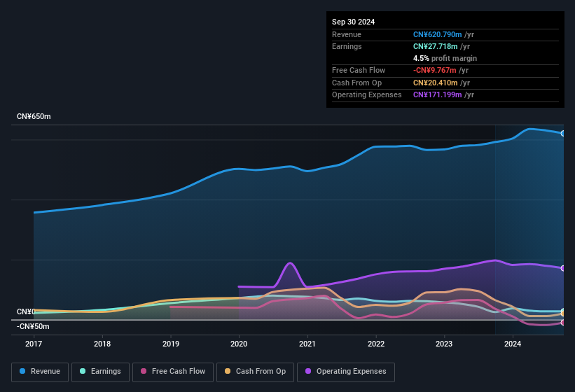Select the 2023 x-axis label
The image size is (575, 392).
pyautogui.click(x=444, y=344)
